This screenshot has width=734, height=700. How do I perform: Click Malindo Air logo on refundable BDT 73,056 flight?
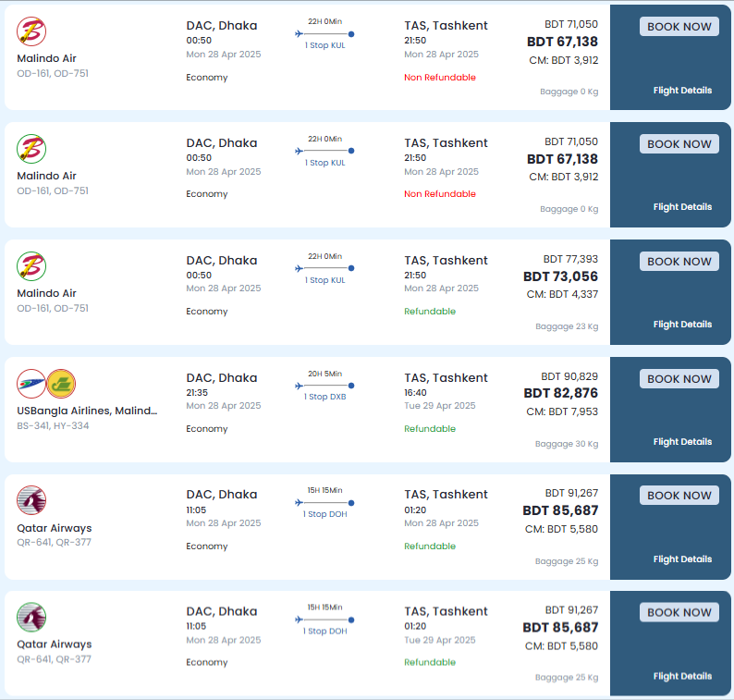31,266
